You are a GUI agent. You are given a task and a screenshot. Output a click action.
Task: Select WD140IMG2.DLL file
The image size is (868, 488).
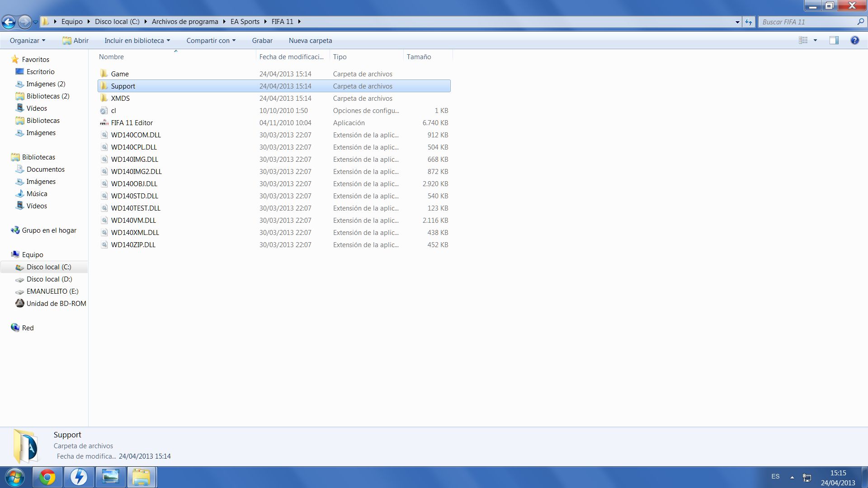pyautogui.click(x=274, y=171)
